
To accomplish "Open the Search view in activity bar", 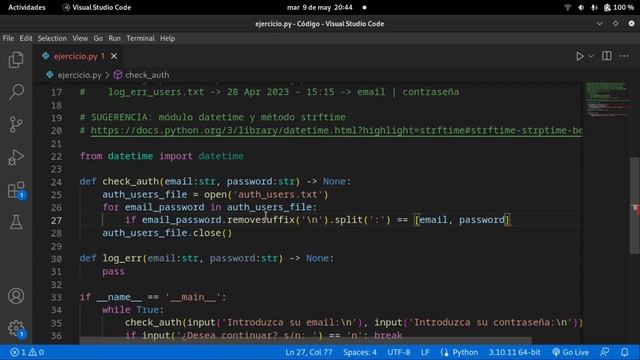I will (16, 92).
